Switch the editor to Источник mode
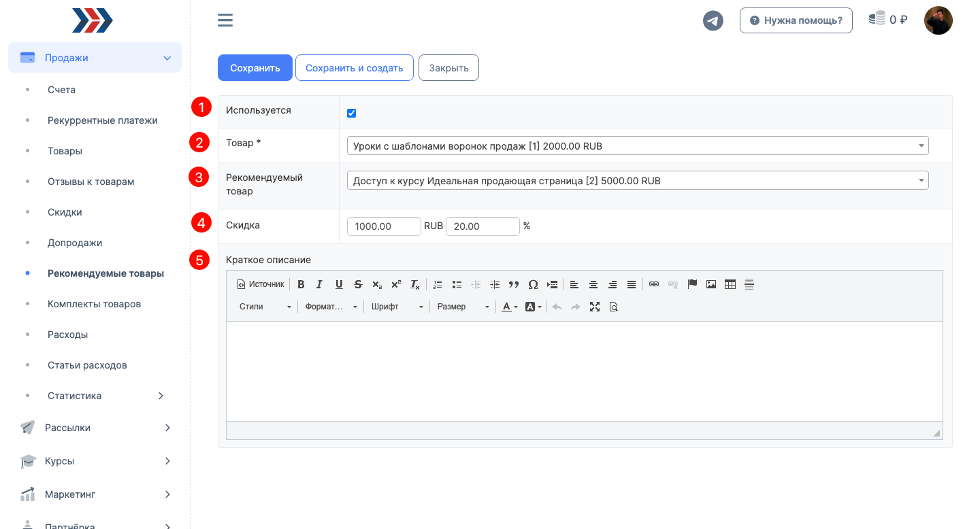Image resolution: width=980 pixels, height=529 pixels. click(x=261, y=284)
